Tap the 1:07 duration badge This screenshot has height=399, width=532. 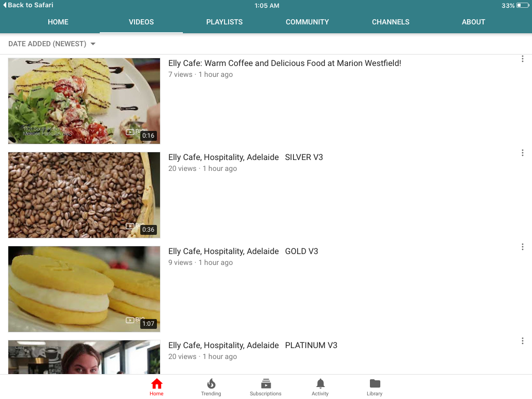pos(148,323)
